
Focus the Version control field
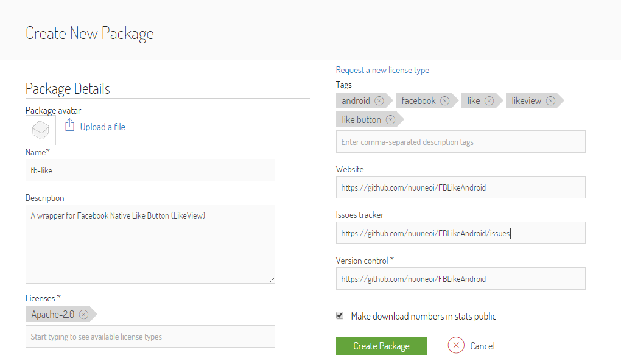460,279
